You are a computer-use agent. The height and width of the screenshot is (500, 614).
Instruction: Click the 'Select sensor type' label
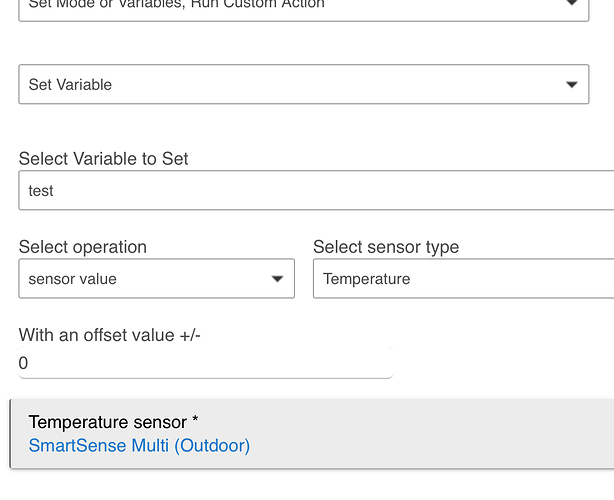click(386, 247)
